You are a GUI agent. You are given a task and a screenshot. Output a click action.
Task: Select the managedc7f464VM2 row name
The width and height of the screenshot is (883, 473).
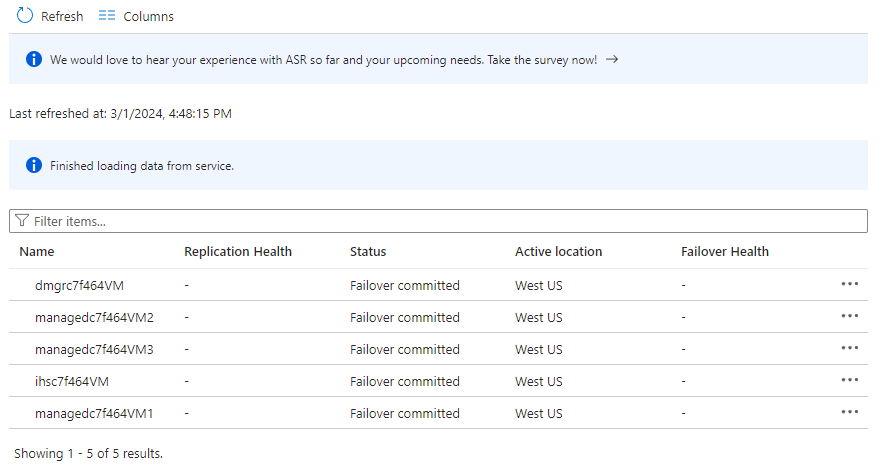pos(94,317)
